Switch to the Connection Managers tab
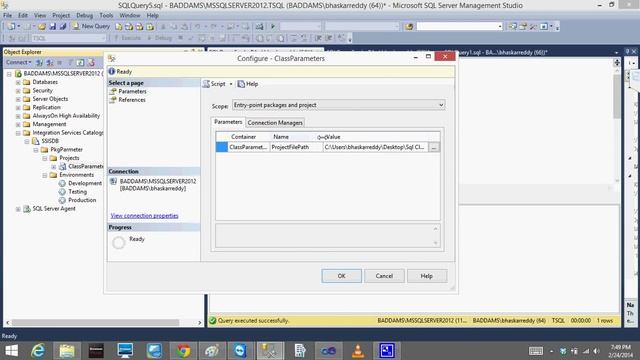Screen dimensions: 640x360 [275, 122]
